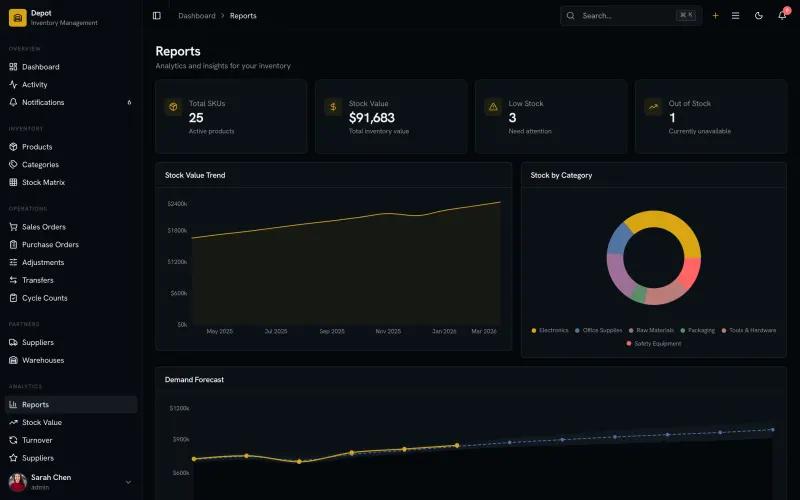Click the search input field
Viewport: 800px width, 500px height.
click(x=631, y=16)
